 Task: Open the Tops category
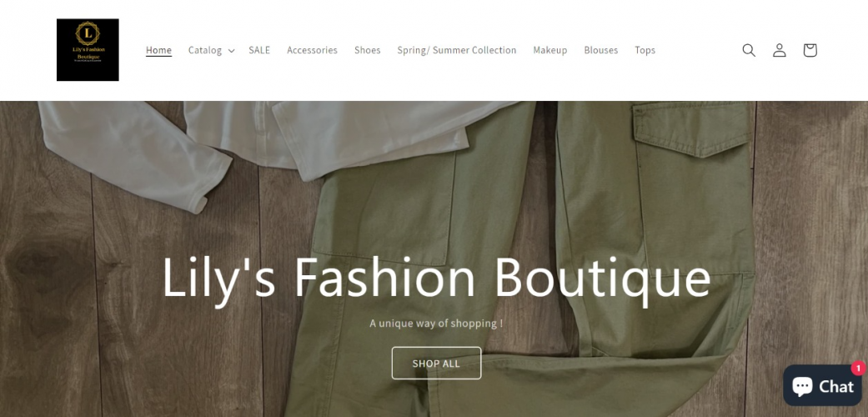[x=645, y=50]
